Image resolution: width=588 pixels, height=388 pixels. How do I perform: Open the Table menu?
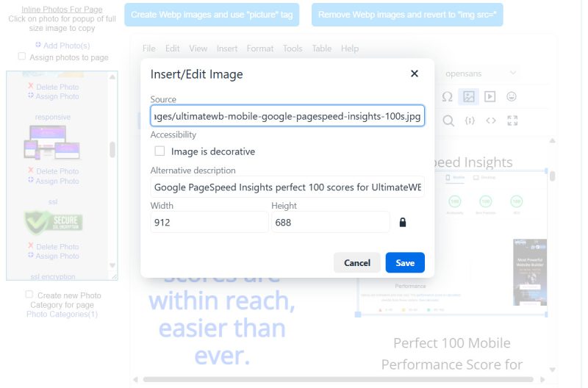click(322, 48)
